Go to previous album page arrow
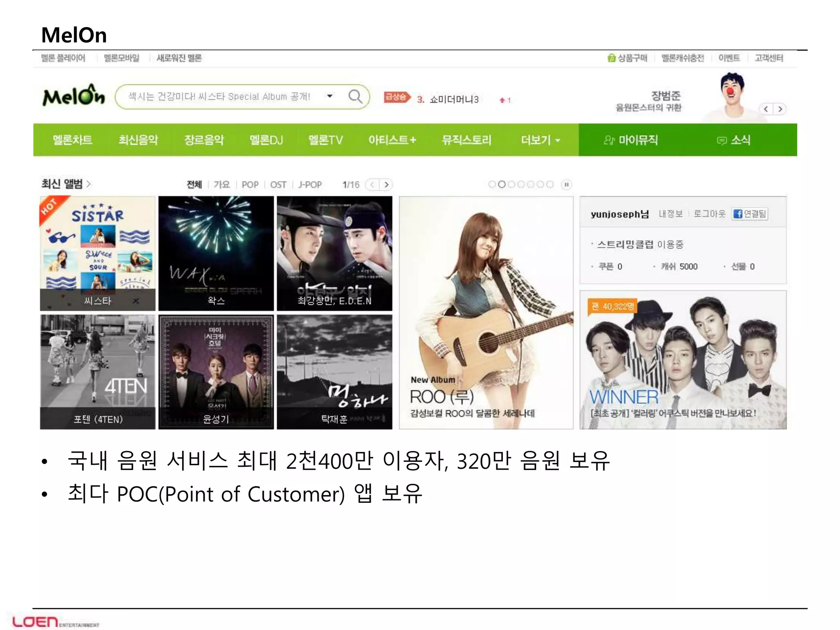840x630 pixels. coord(372,185)
